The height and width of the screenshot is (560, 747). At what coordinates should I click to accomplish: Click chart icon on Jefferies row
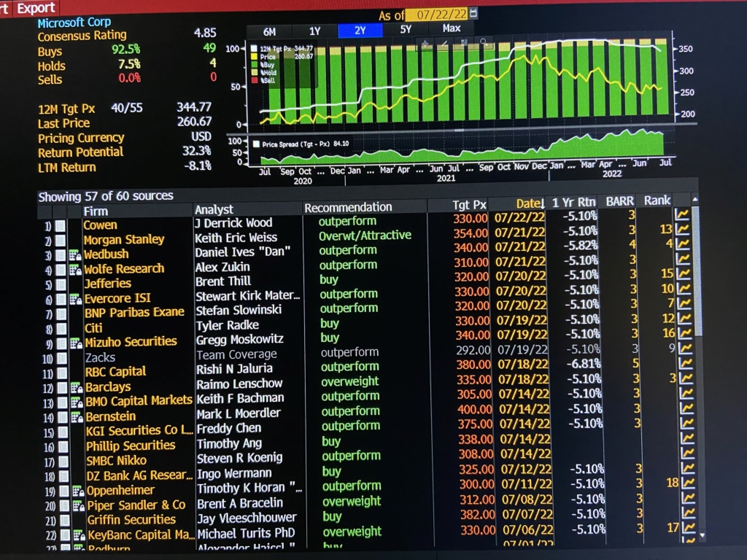(684, 273)
